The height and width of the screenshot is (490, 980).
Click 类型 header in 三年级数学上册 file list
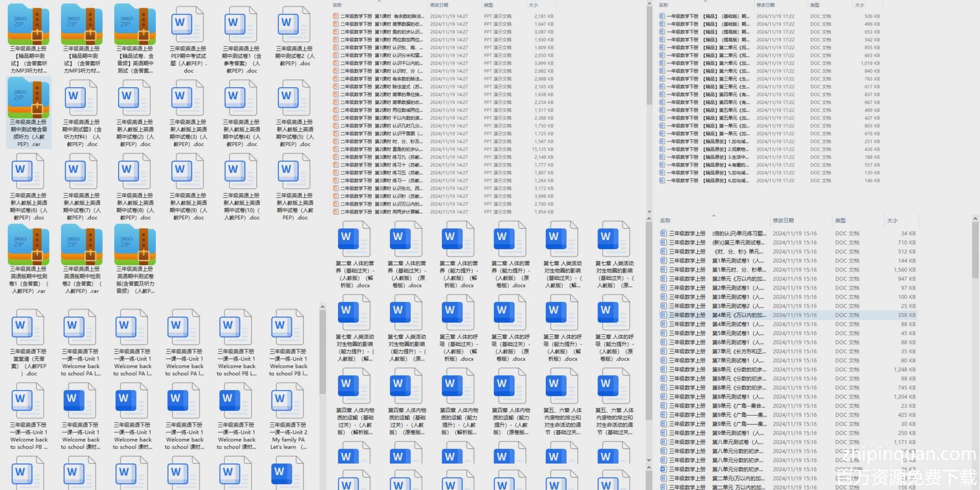(841, 220)
